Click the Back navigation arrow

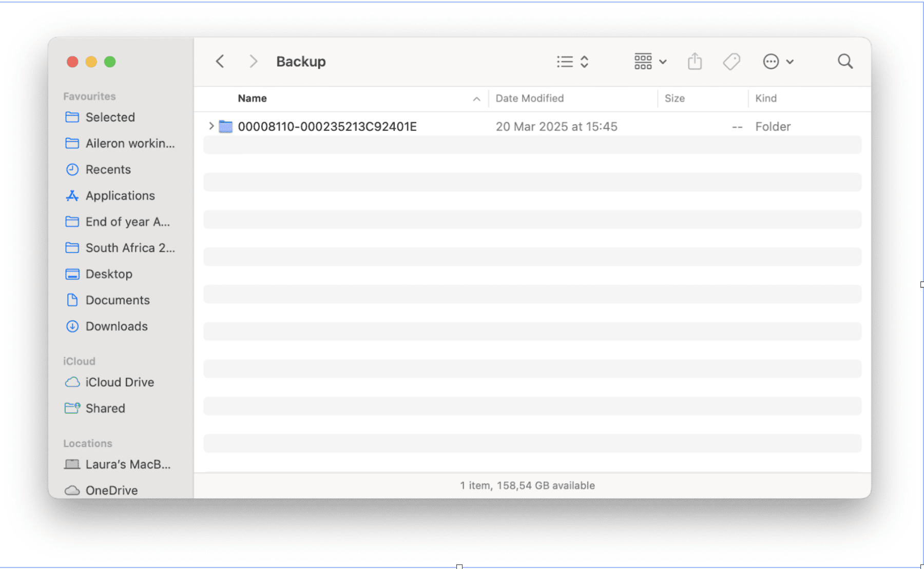pos(220,62)
